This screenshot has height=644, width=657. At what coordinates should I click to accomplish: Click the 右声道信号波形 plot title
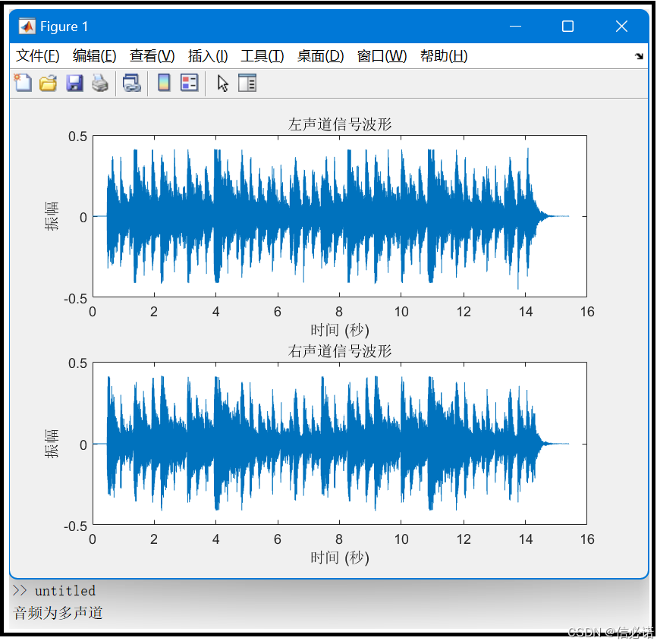click(x=339, y=351)
